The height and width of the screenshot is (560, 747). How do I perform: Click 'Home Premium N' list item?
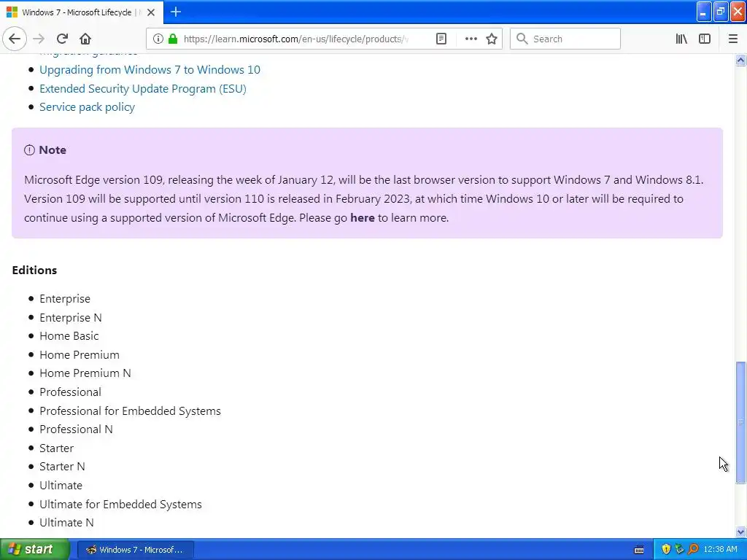85,373
